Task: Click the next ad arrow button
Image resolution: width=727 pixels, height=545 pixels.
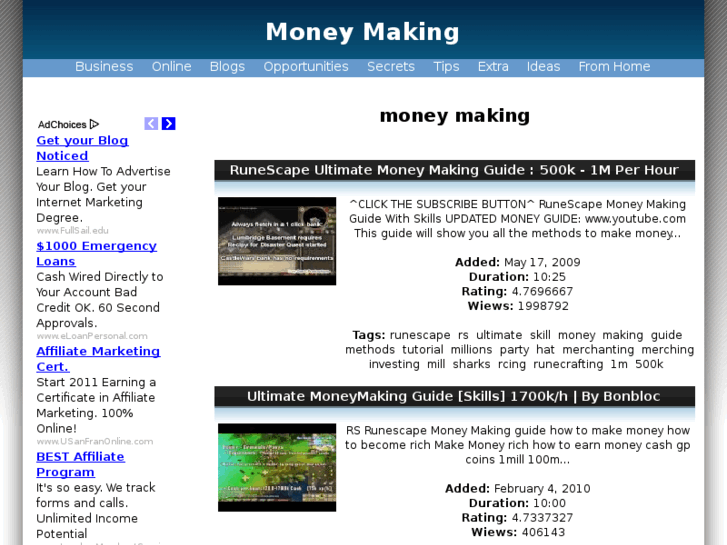Action: coord(168,123)
